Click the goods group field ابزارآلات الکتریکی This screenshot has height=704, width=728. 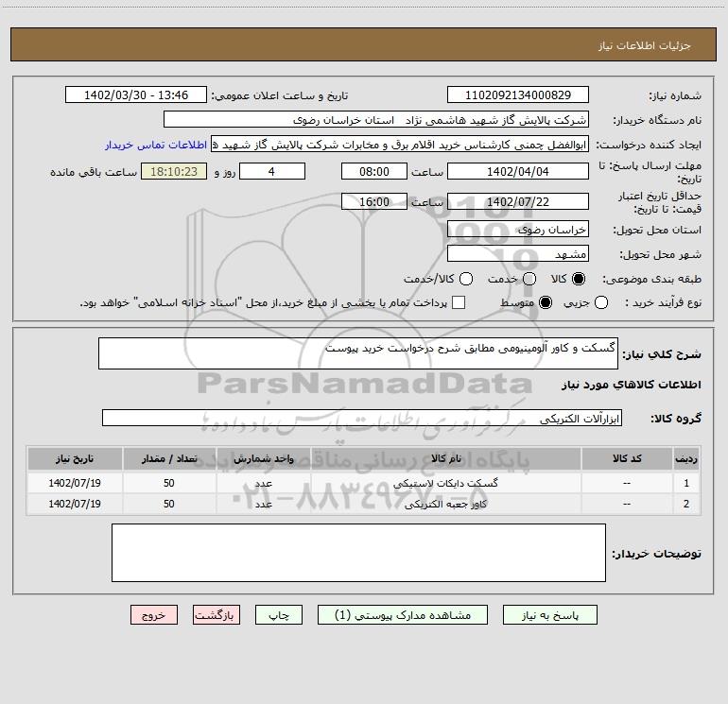(x=362, y=418)
